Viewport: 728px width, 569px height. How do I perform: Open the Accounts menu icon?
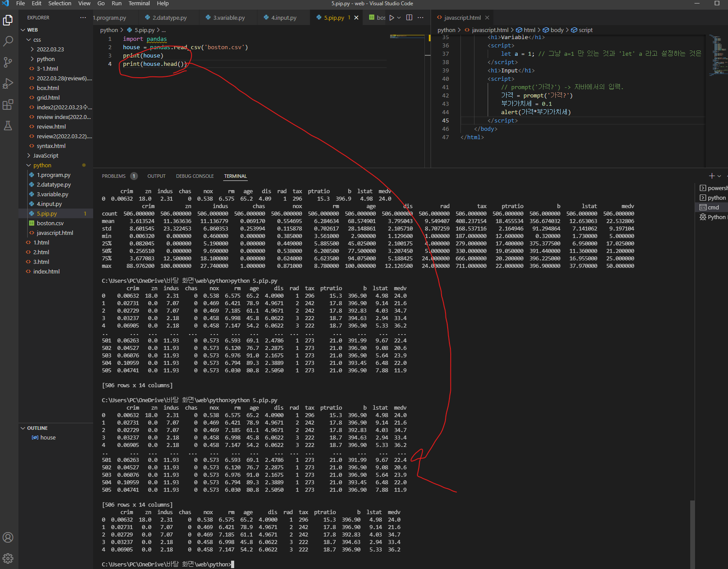coord(8,537)
